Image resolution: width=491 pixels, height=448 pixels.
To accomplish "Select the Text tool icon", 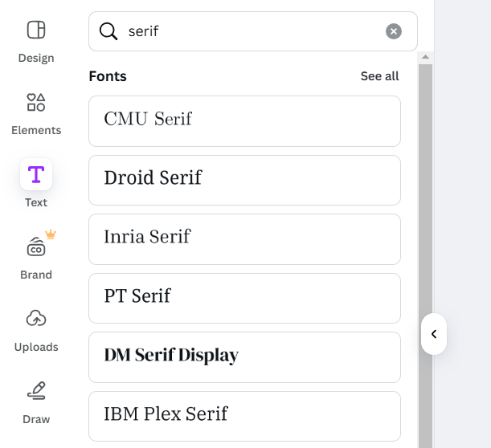I will [36, 174].
